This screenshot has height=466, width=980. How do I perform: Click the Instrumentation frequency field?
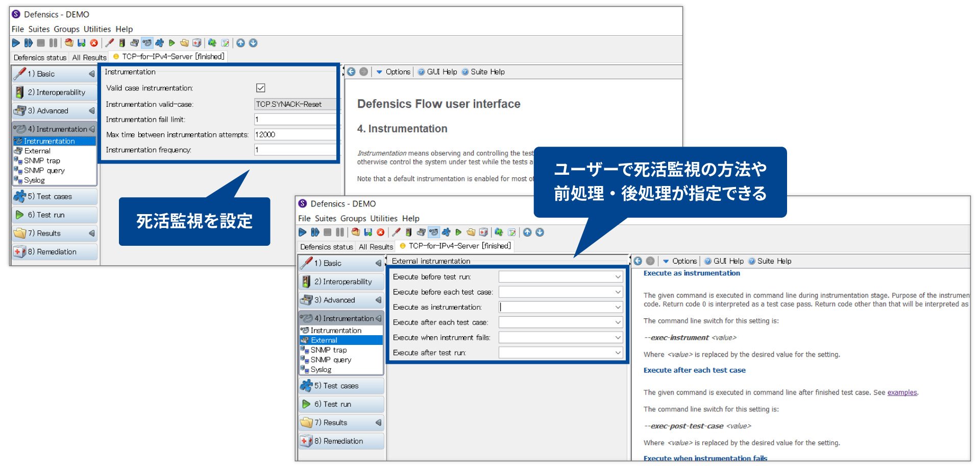295,150
